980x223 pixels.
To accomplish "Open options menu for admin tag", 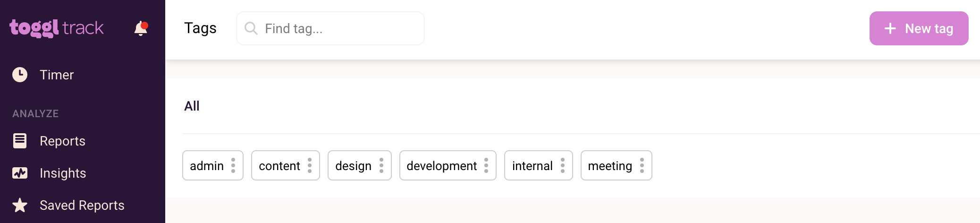I will [x=233, y=165].
